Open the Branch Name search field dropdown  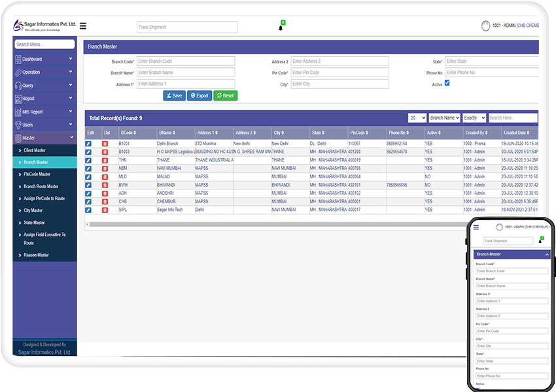445,118
